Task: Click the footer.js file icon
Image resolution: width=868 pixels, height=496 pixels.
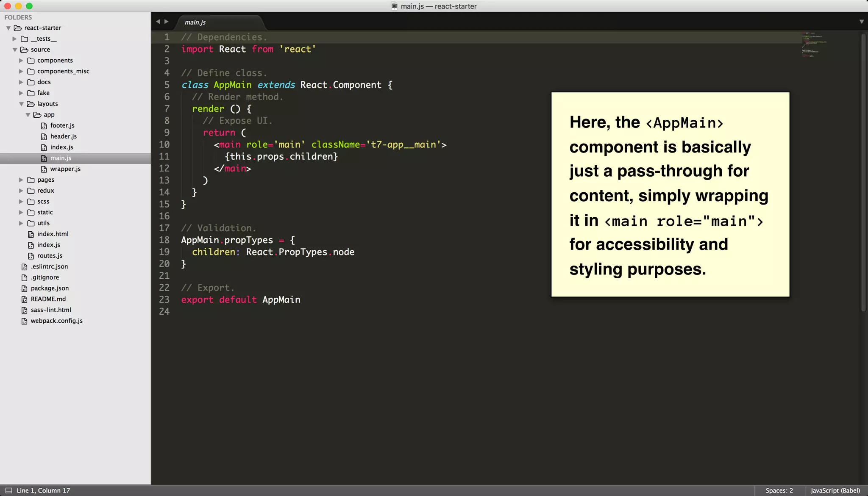Action: click(44, 126)
